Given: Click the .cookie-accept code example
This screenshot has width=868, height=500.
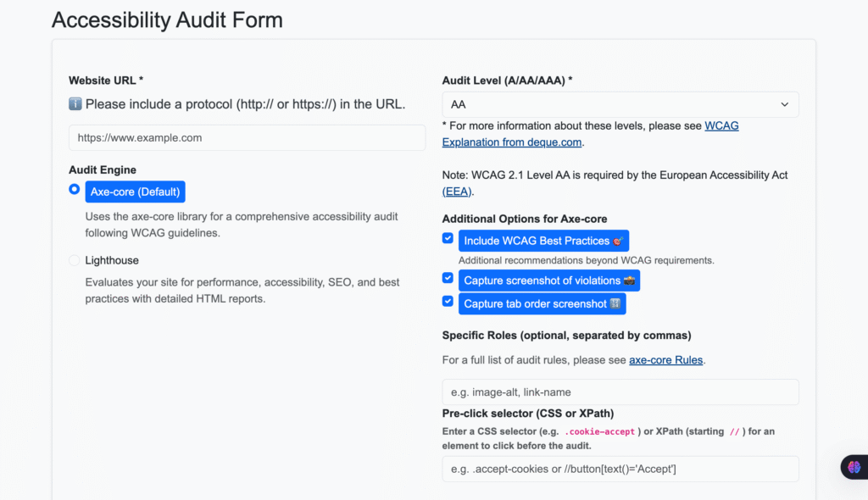Looking at the screenshot, I should click(x=599, y=431).
